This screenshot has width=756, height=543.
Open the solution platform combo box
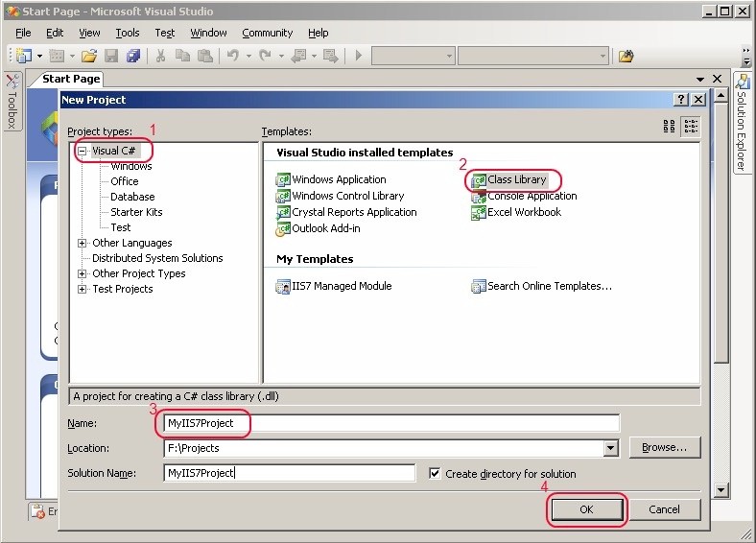pyautogui.click(x=533, y=56)
